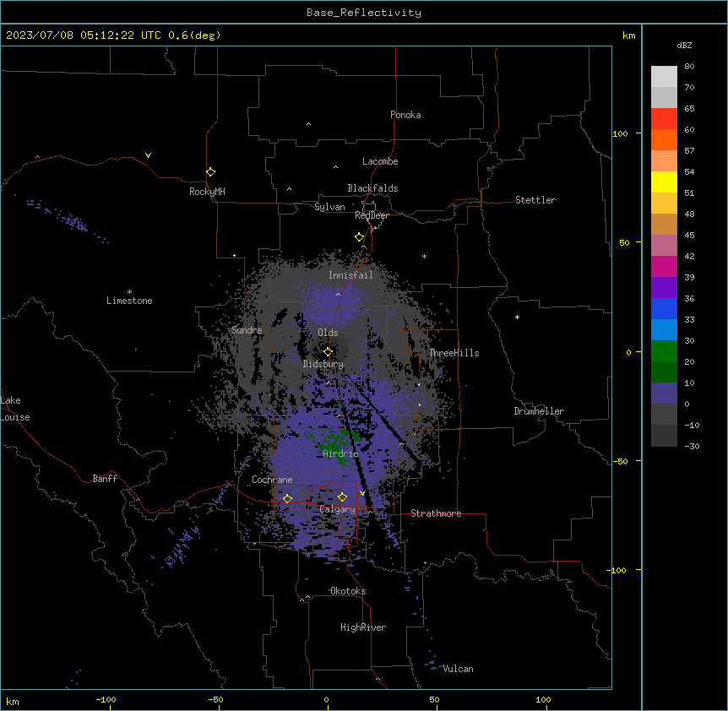Click the RedDeer label
The height and width of the screenshot is (711, 728).
[x=372, y=215]
